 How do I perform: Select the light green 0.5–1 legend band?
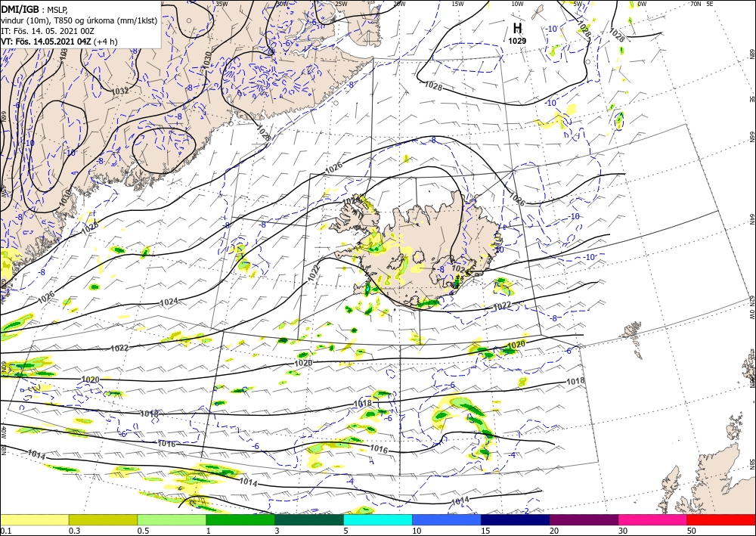tap(172, 519)
